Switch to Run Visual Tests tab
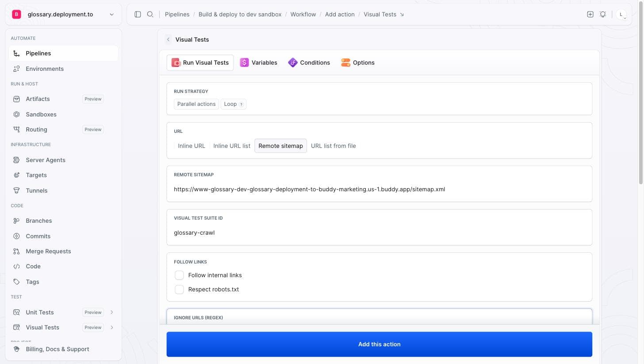The image size is (644, 364). [x=200, y=62]
